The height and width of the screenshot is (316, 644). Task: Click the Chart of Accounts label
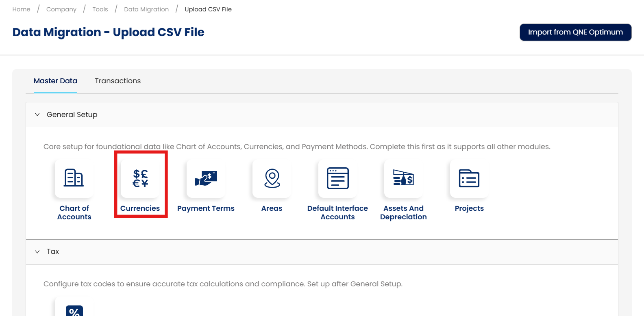tap(74, 212)
